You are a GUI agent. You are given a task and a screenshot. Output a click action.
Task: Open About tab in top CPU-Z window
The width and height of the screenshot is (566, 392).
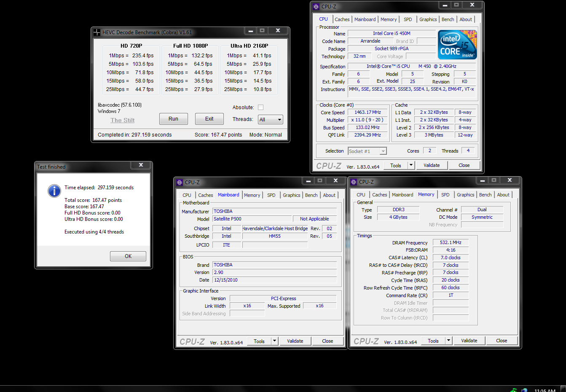tap(466, 19)
